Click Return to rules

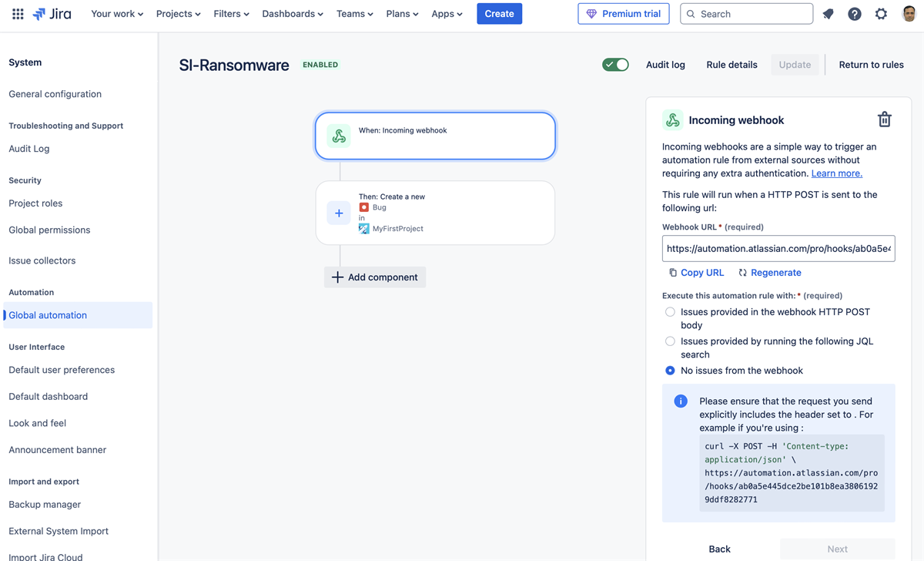coord(871,65)
